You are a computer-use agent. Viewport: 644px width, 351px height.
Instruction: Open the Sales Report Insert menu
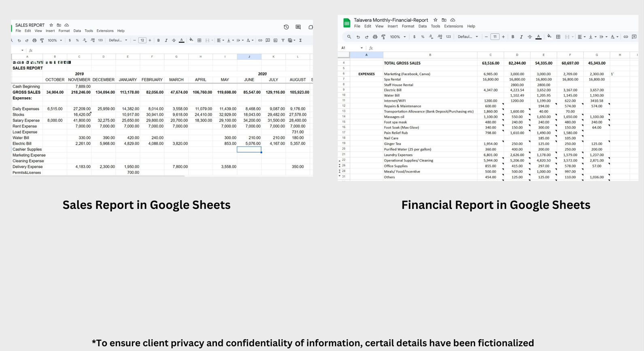(50, 31)
